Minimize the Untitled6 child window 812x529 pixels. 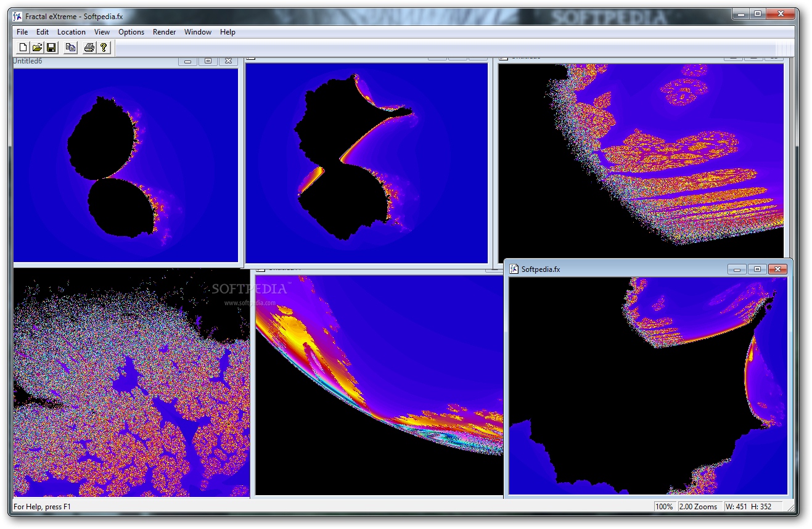(x=187, y=61)
